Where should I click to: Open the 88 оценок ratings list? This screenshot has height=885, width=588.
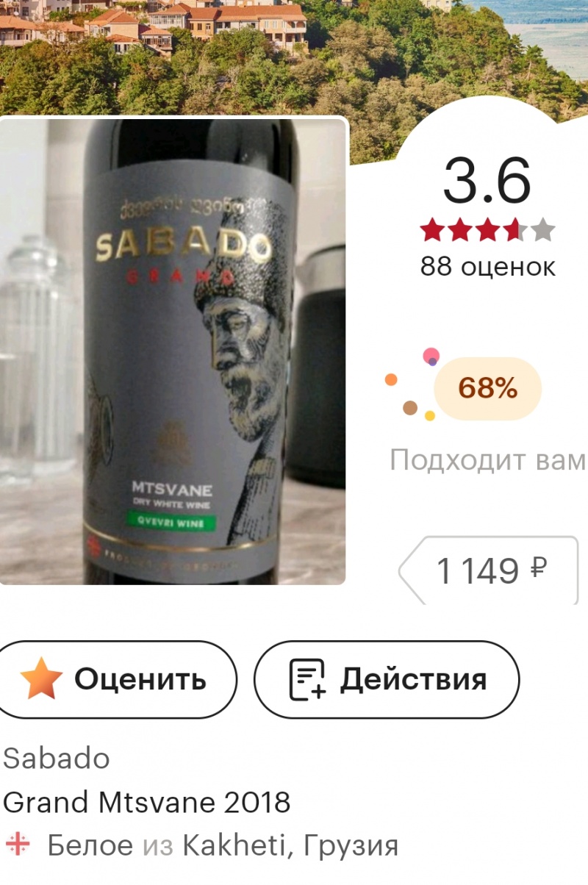tap(488, 266)
